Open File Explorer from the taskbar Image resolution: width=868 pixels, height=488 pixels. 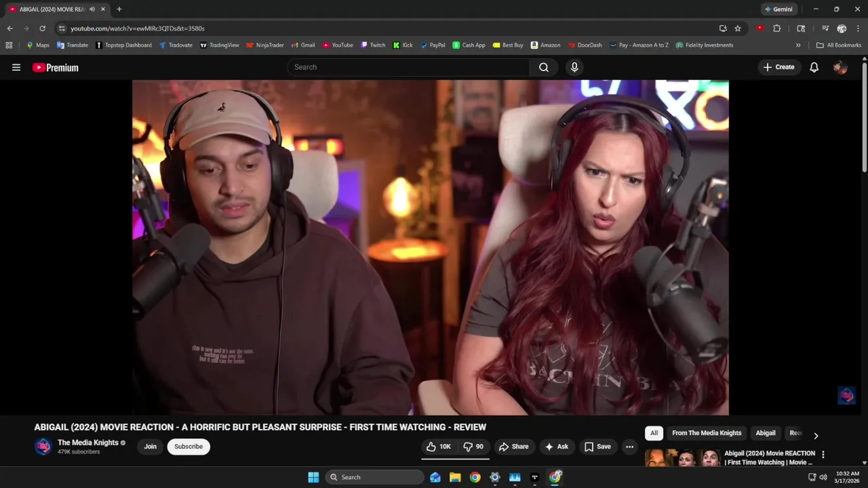(455, 477)
